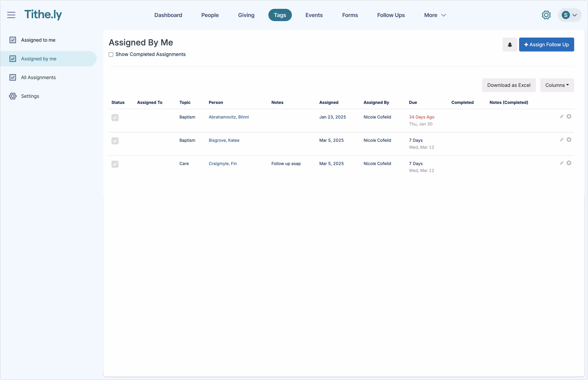Open Craigmyle, Fin's person profile
Viewport: 588px width, 380px height.
[223, 163]
